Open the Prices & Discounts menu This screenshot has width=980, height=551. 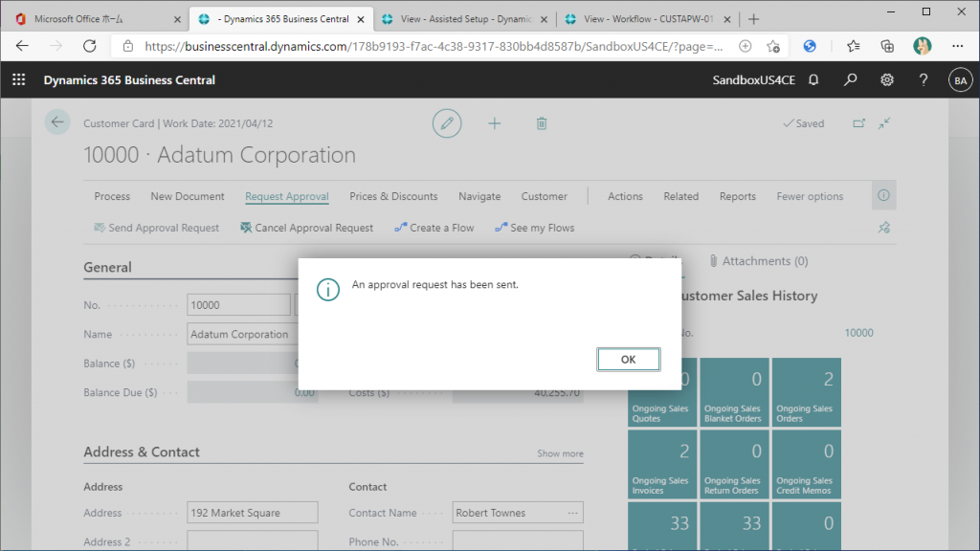pos(393,196)
